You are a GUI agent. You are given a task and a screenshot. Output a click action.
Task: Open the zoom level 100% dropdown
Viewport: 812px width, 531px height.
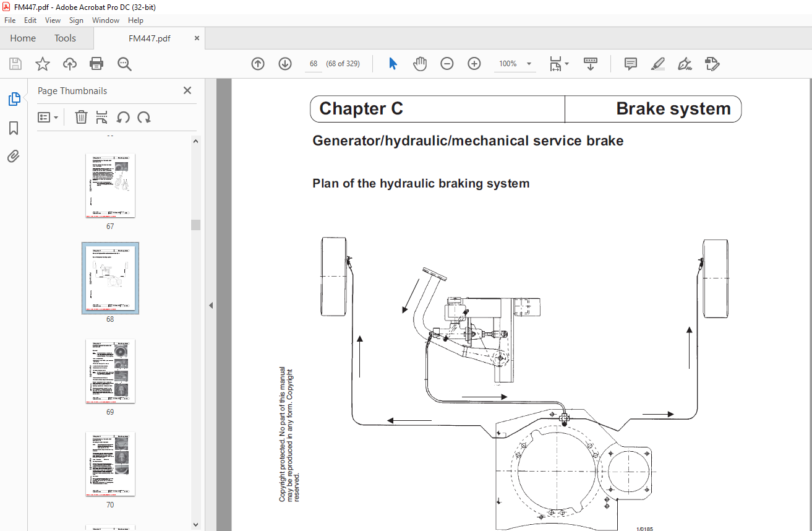point(515,64)
